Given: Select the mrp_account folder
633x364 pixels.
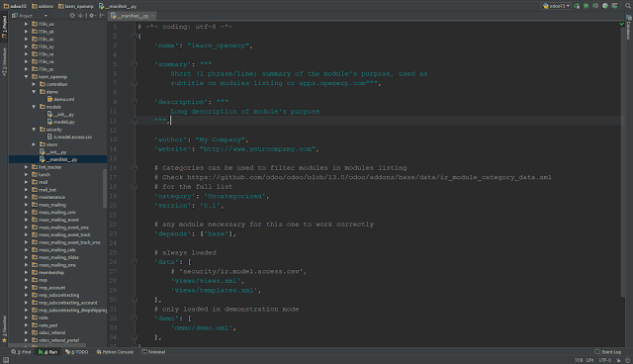Looking at the screenshot, I should coord(48,288).
